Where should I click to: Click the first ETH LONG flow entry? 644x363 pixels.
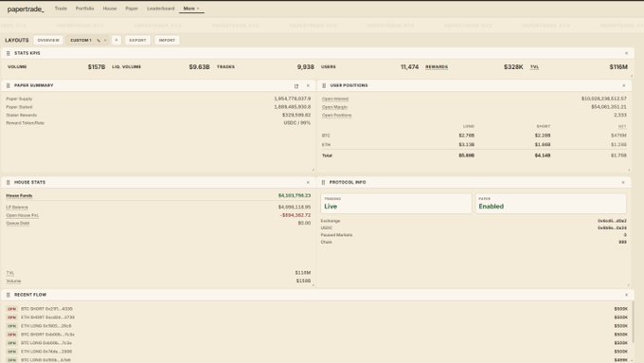316,326
